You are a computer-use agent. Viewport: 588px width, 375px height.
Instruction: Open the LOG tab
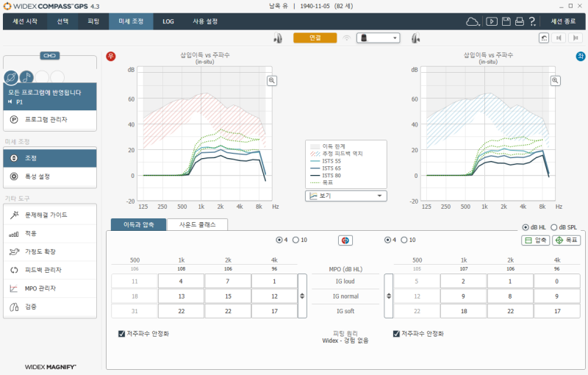[x=168, y=21]
